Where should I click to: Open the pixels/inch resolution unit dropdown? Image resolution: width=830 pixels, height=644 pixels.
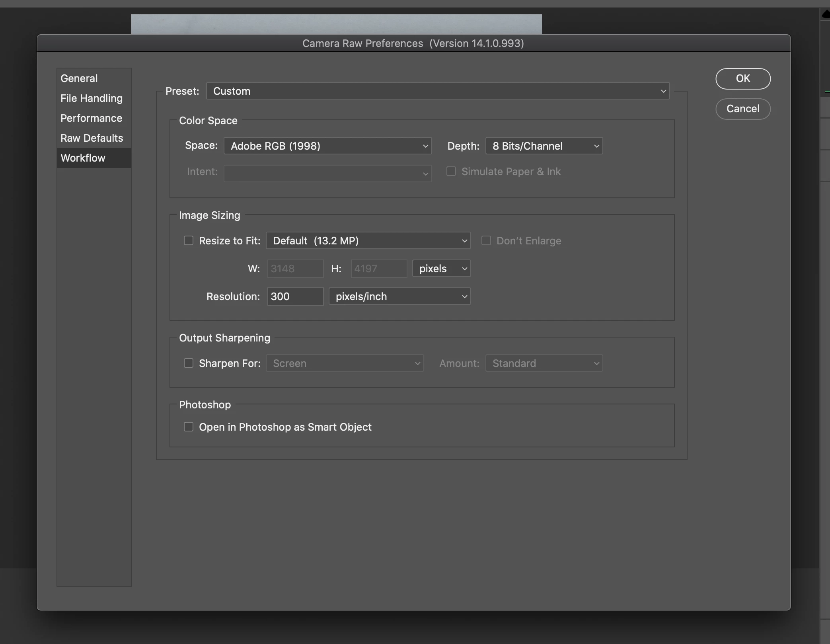pos(399,297)
